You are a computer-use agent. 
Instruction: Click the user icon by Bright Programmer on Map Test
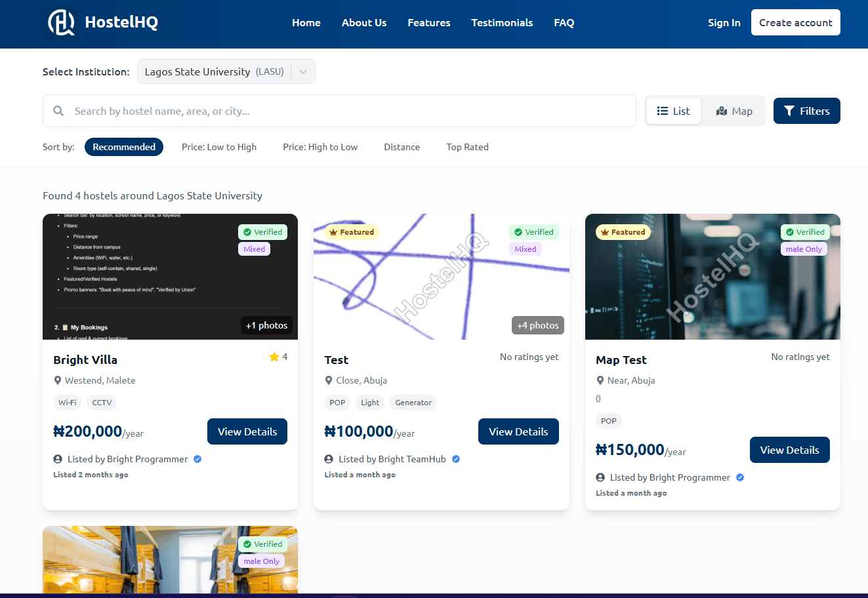point(600,477)
